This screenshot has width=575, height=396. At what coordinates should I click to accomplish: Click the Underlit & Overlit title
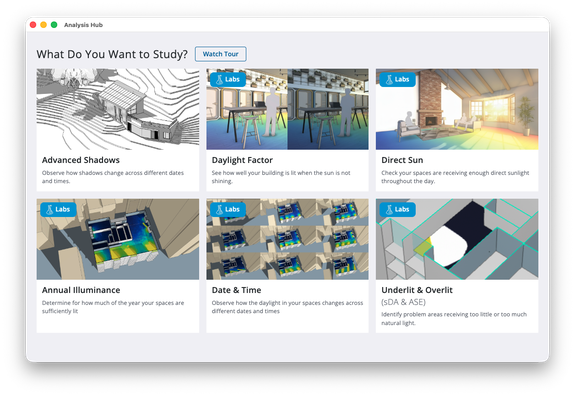pyautogui.click(x=417, y=290)
